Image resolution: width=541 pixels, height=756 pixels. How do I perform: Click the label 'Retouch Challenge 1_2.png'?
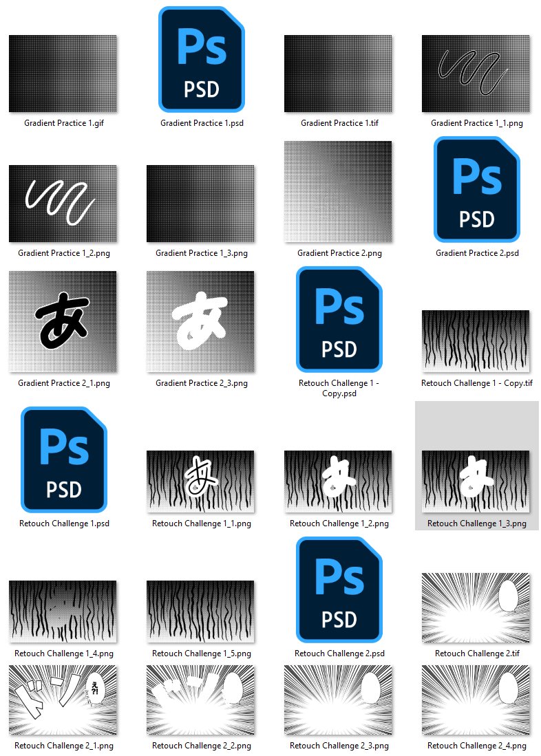(x=339, y=523)
